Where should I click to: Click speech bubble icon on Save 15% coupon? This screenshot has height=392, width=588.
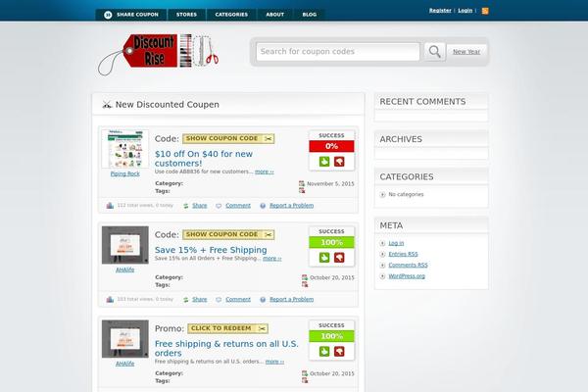pos(219,299)
